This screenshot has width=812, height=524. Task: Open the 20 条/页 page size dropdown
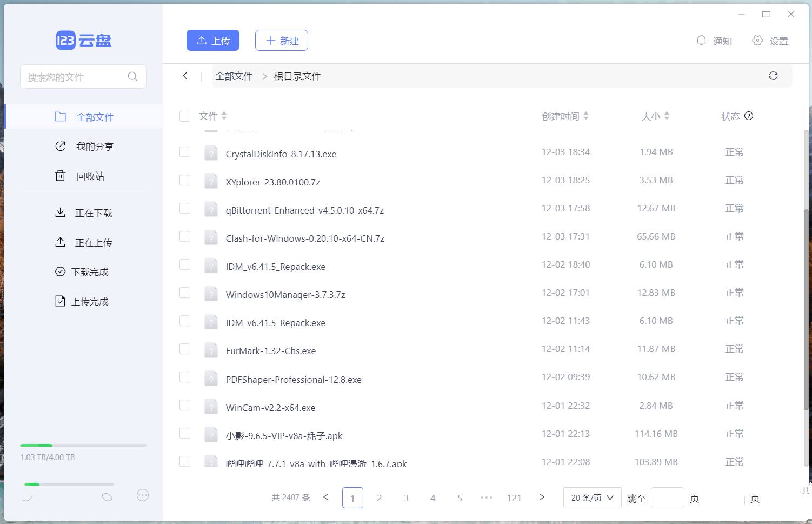(592, 498)
